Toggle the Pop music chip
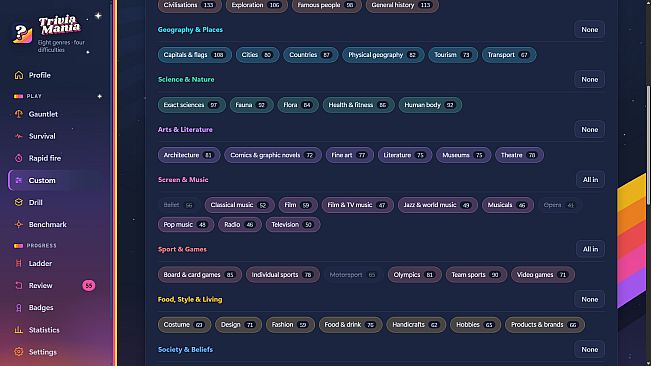This screenshot has height=366, width=651. click(x=186, y=224)
